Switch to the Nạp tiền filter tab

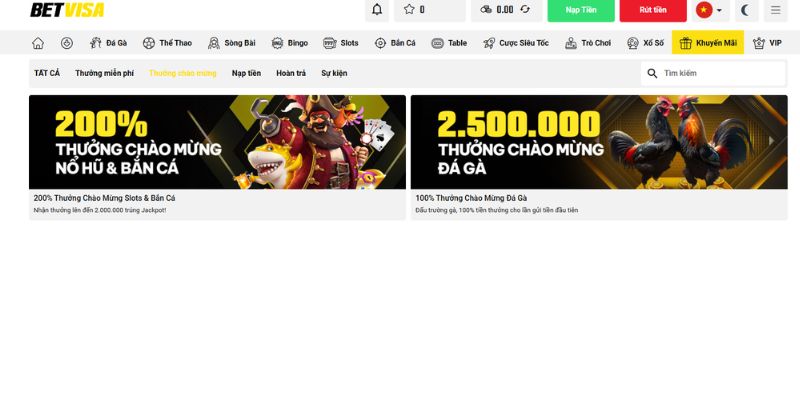(246, 73)
